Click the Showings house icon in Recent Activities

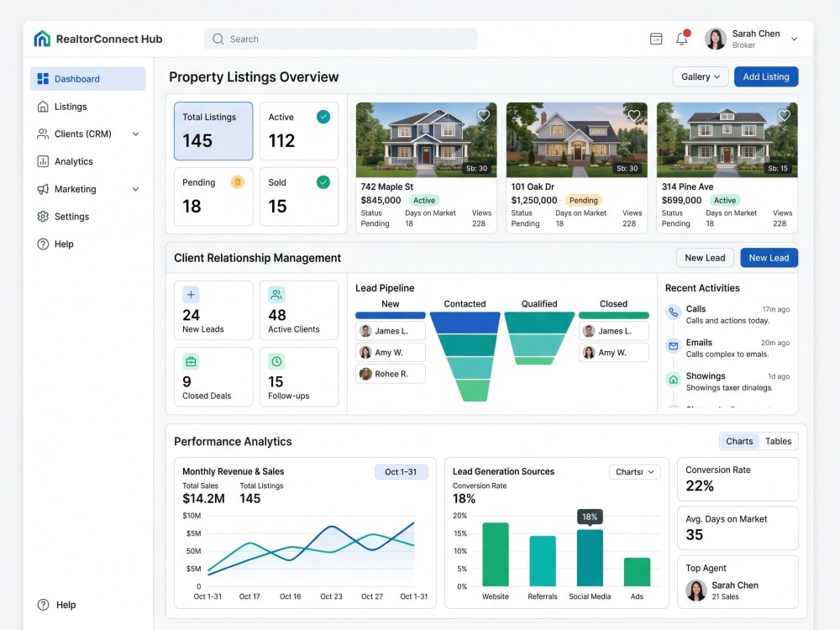point(674,380)
